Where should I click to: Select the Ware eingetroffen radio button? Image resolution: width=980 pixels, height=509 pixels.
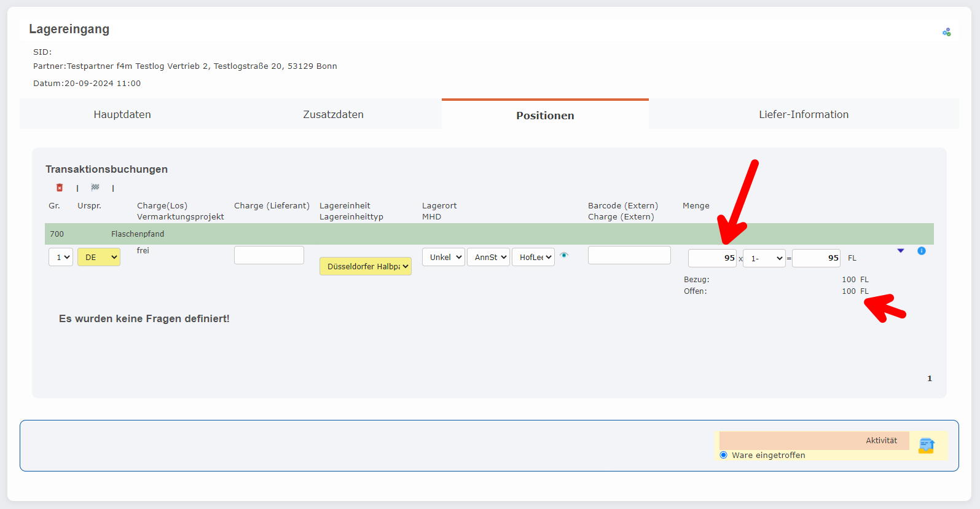point(724,455)
